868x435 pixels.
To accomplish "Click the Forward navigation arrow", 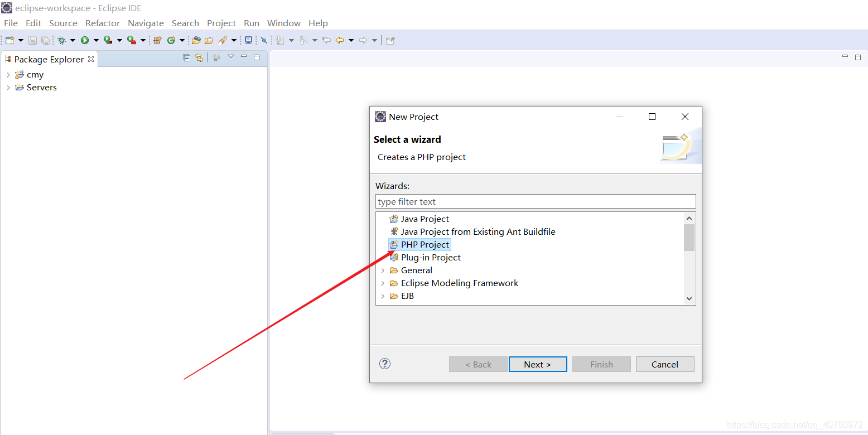I will tap(363, 40).
